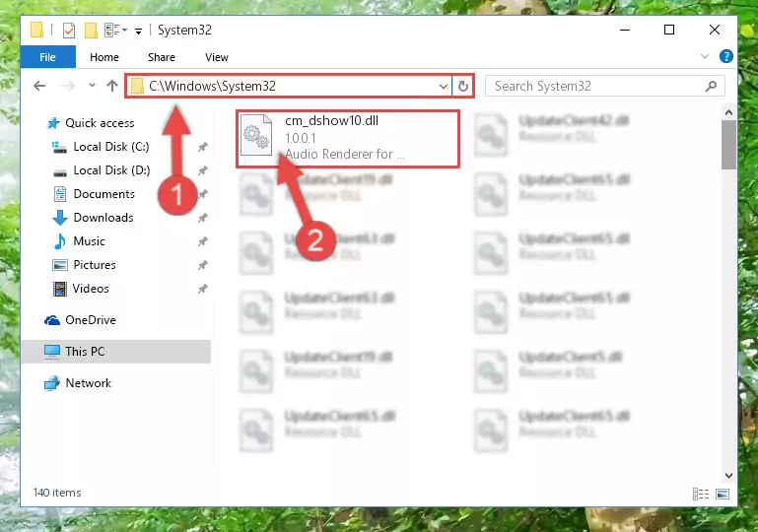Click the pin icon next to Local Disk (D:)
This screenshot has width=758, height=532.
click(x=202, y=170)
